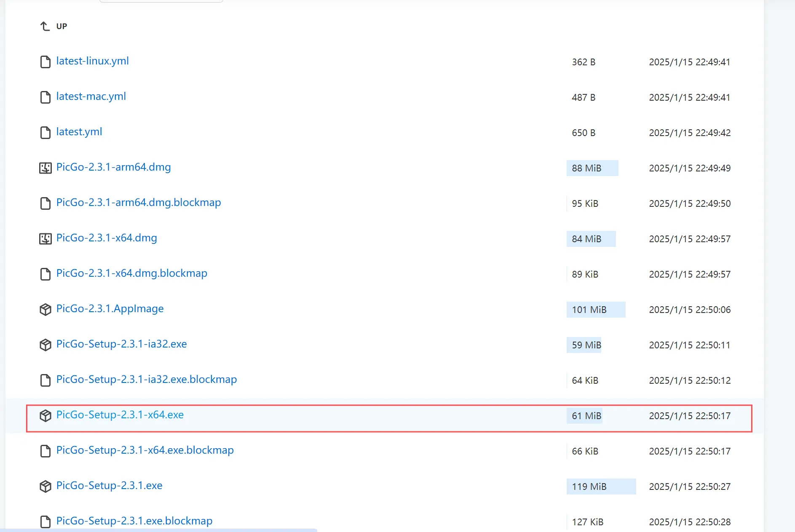Click the package icon for PicGo-Setup-2.3.1-ia32.exe
This screenshot has height=532, width=795.
(x=45, y=345)
